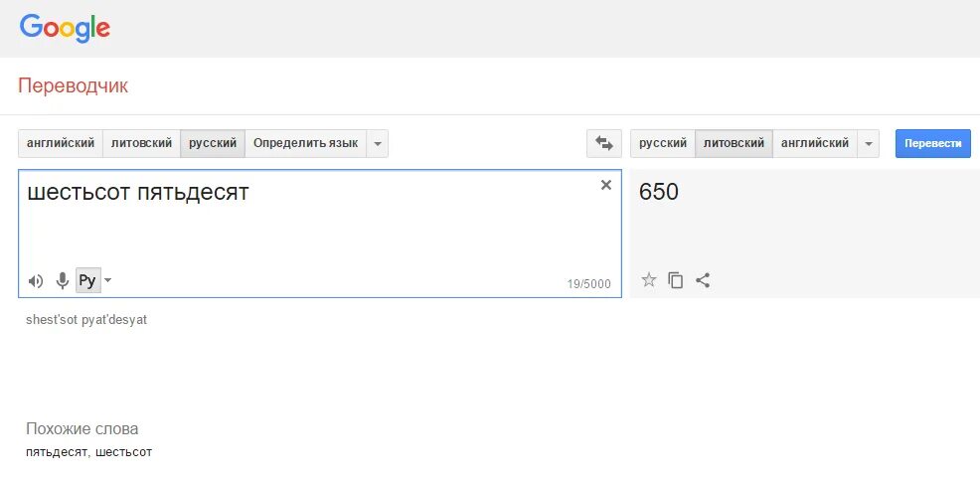Clear the source text with the X icon
Image resolution: width=980 pixels, height=481 pixels.
click(605, 185)
